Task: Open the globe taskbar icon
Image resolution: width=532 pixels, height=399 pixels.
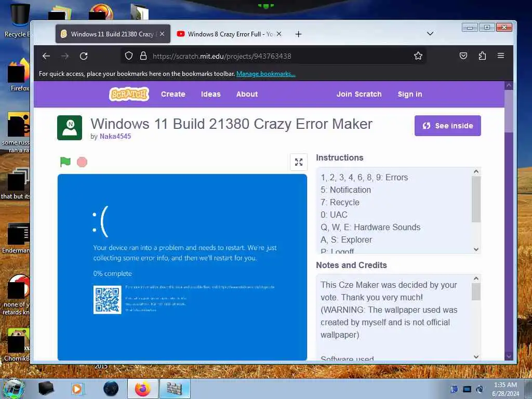Action: (x=111, y=389)
